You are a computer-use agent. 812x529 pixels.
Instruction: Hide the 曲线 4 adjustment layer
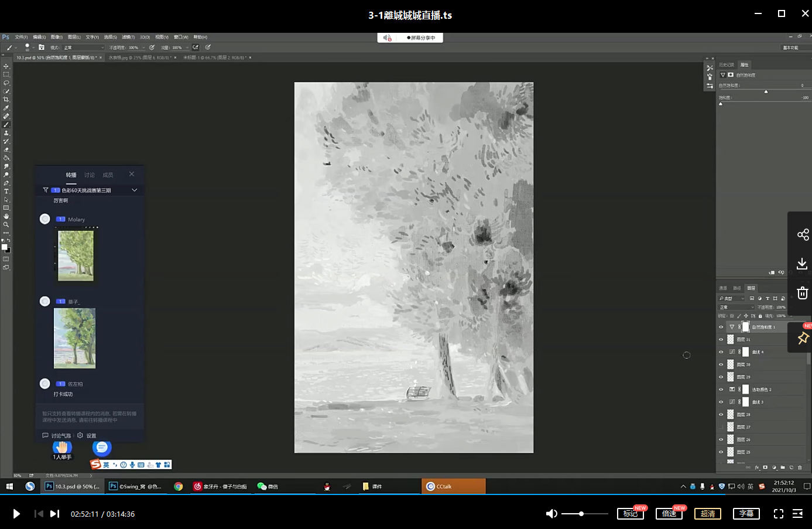coord(721,352)
